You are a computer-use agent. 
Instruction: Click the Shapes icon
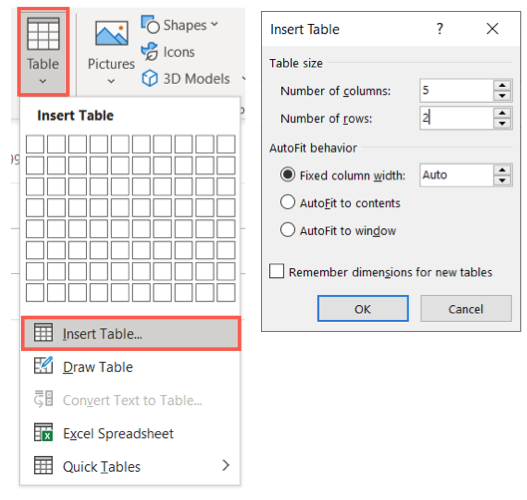click(150, 25)
